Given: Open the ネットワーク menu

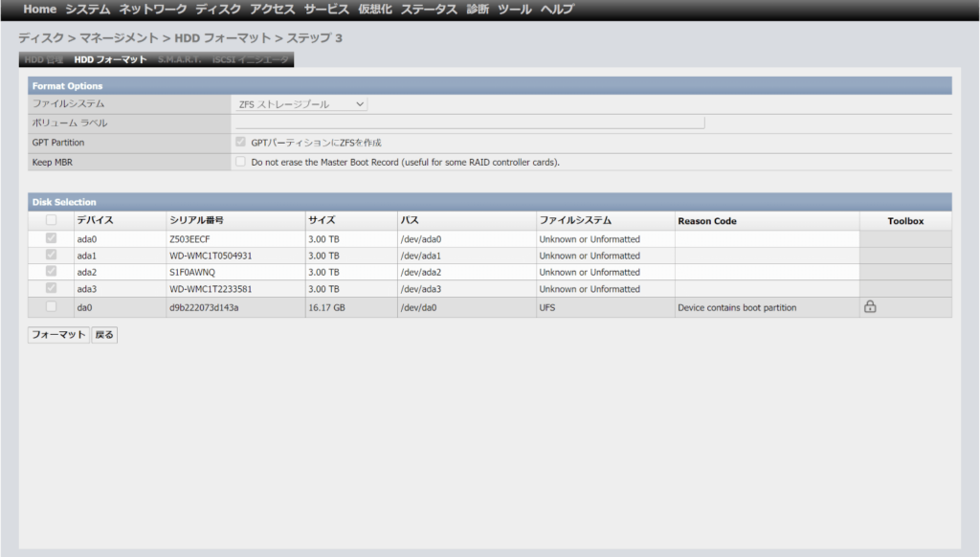Looking at the screenshot, I should [153, 10].
